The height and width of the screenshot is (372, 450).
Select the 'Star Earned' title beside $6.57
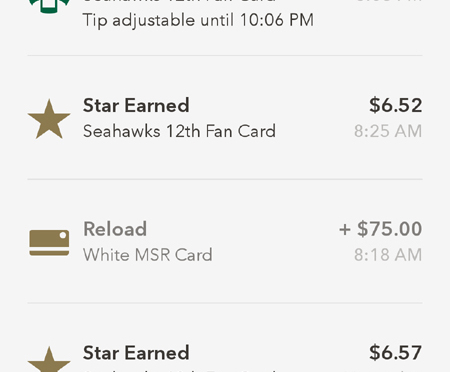tap(136, 353)
